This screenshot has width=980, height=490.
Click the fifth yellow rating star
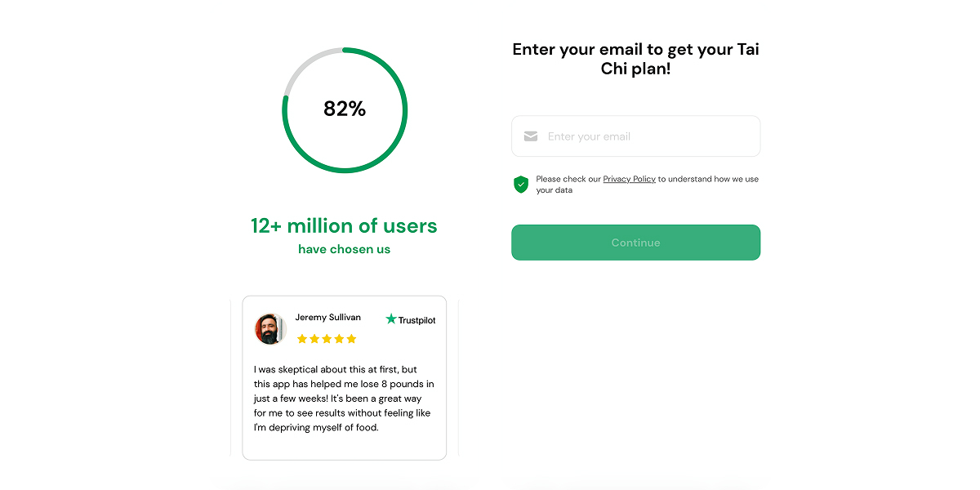pyautogui.click(x=351, y=338)
